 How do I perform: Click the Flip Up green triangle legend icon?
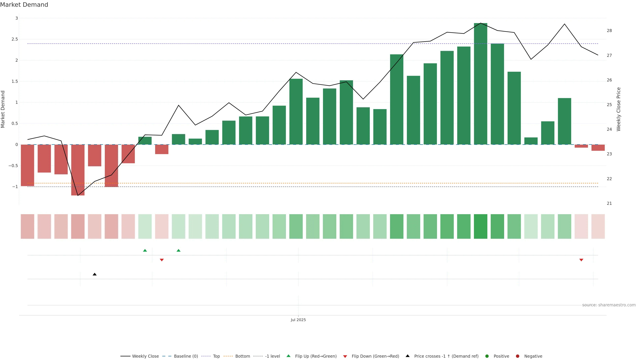[x=288, y=356]
